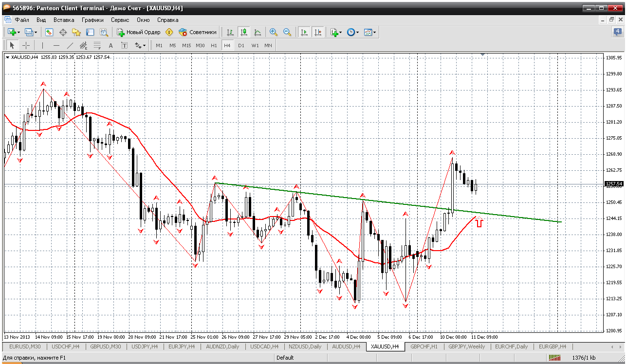This screenshot has width=627, height=364.
Task: Select the Text tool
Action: click(111, 45)
